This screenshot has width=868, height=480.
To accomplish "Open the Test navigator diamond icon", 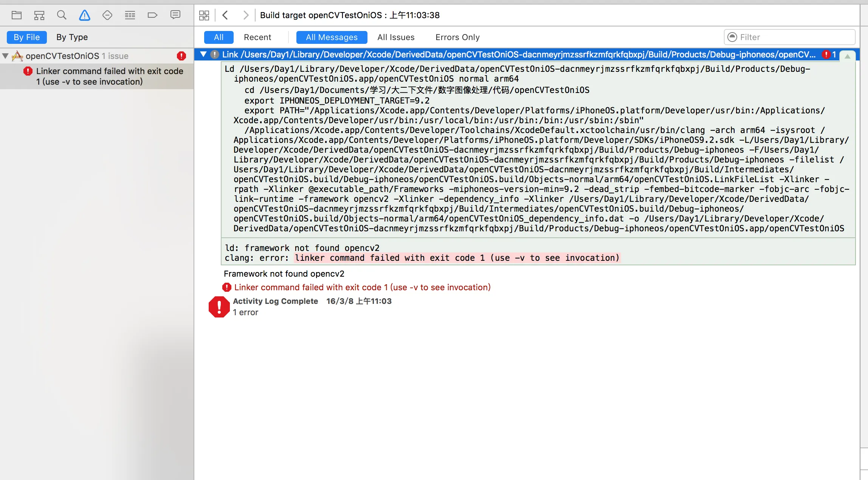I will point(107,15).
